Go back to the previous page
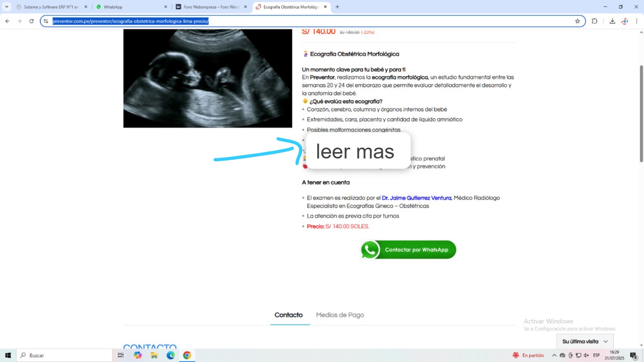644x362 pixels. point(7,21)
